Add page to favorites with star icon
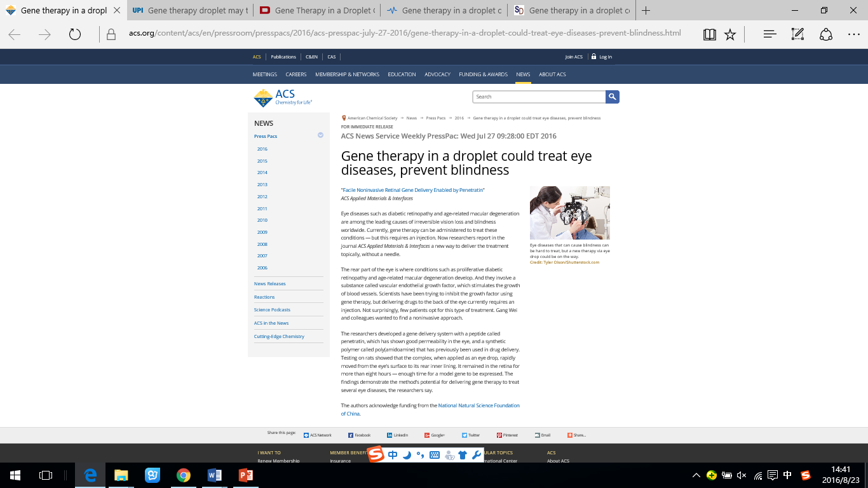Screen dimensions: 868x488 click(730, 35)
